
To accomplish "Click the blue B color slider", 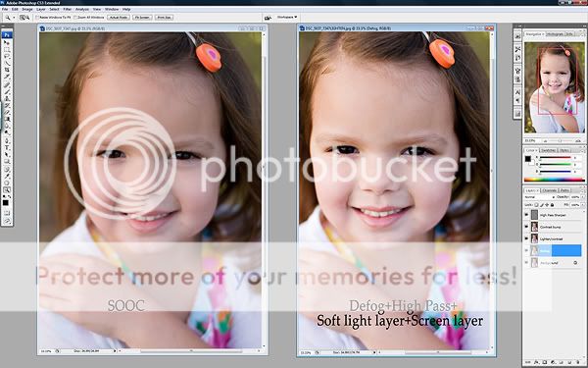I will tap(555, 171).
